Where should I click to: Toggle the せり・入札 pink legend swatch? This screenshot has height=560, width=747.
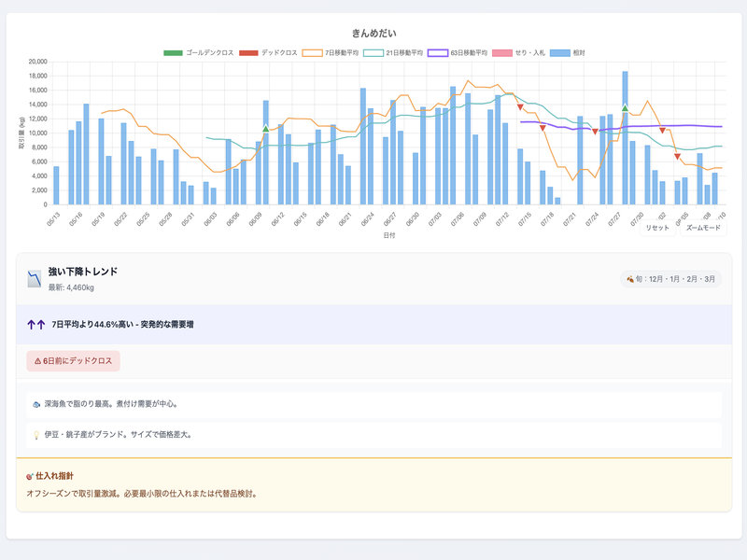(502, 53)
